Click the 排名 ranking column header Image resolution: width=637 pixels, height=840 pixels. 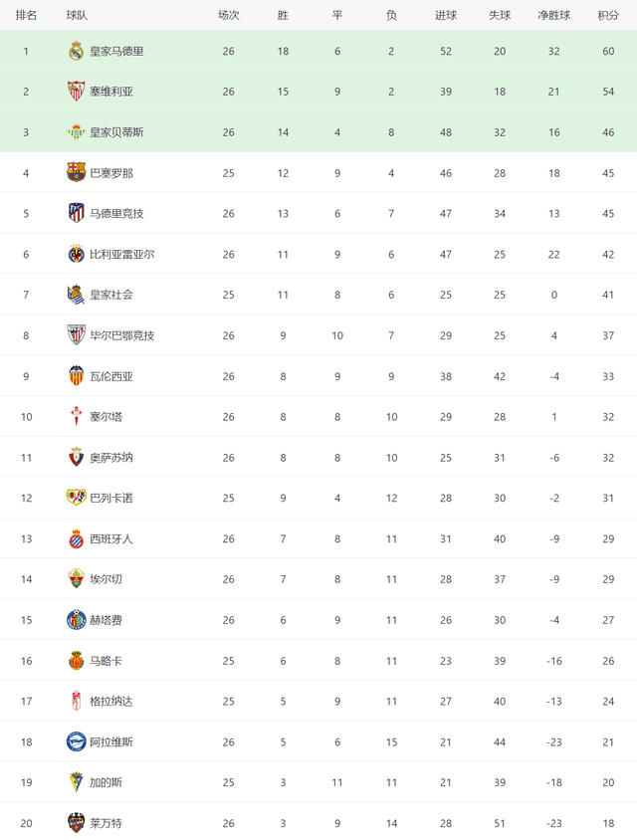point(26,16)
